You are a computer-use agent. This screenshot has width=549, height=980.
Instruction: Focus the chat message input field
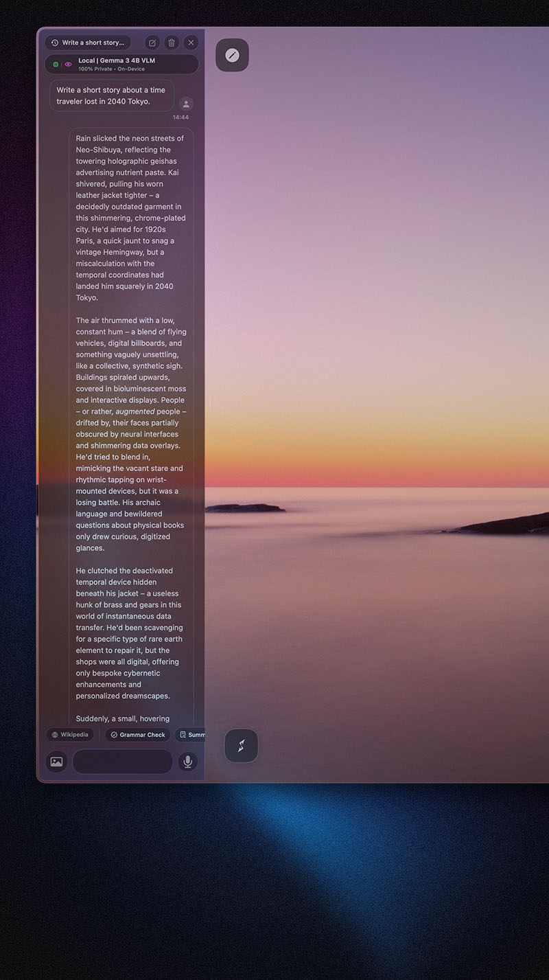click(123, 762)
